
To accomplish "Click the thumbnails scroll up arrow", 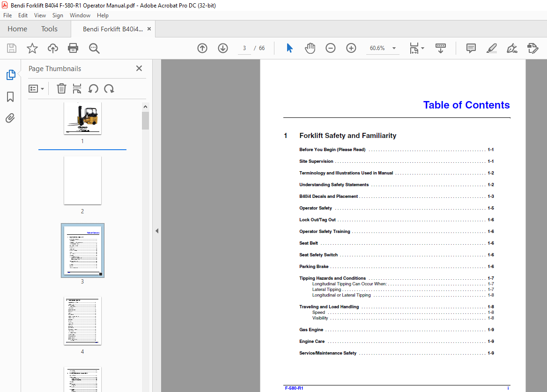I will point(146,107).
